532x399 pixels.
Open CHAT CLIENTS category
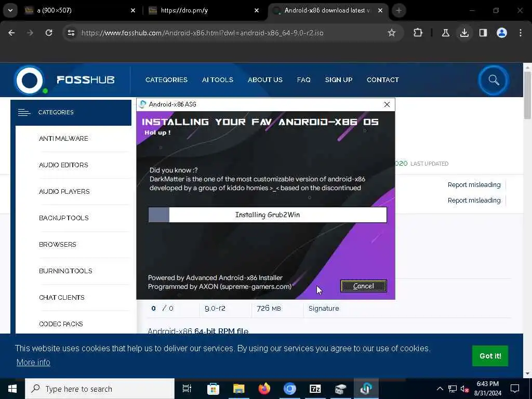pos(62,297)
